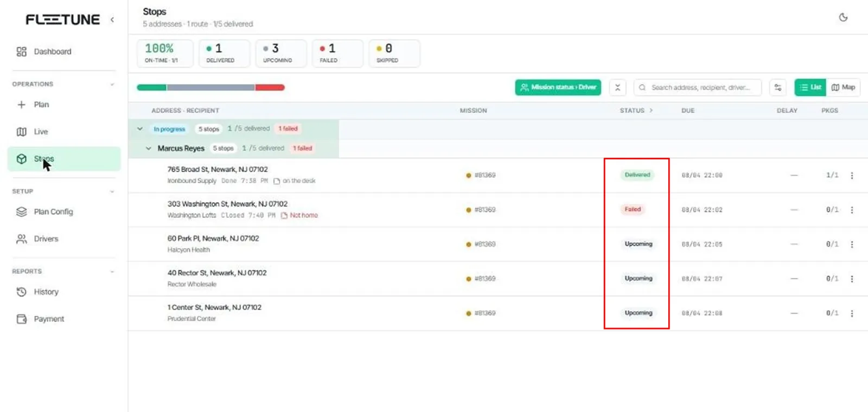Collapse the Setup section
The height and width of the screenshot is (412, 868).
pos(112,191)
